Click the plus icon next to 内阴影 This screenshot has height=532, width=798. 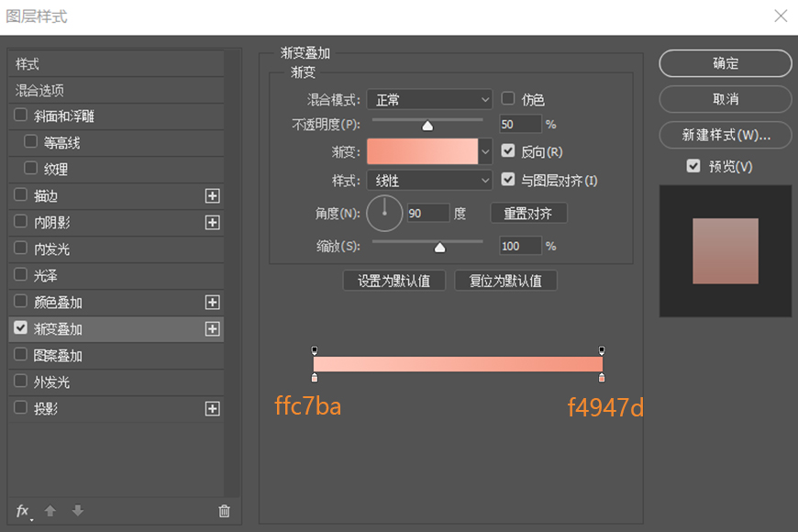[x=212, y=222]
